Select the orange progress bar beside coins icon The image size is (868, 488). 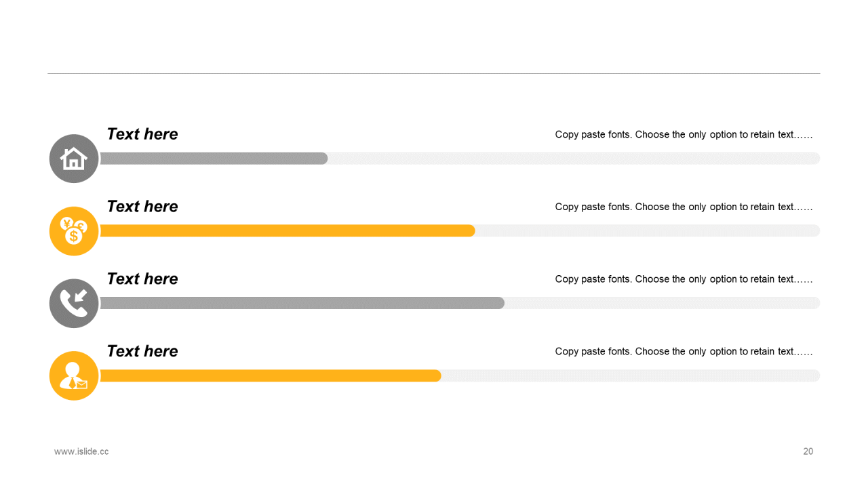point(287,231)
